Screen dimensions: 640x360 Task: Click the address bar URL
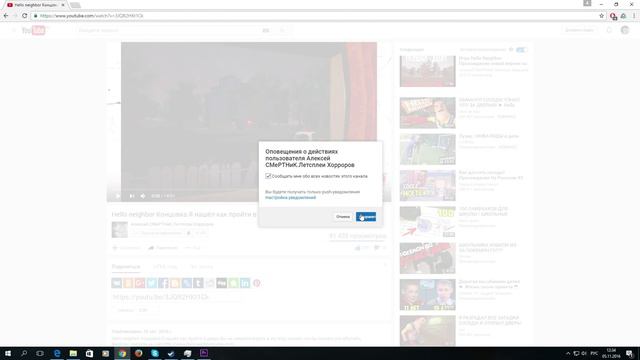click(92, 16)
